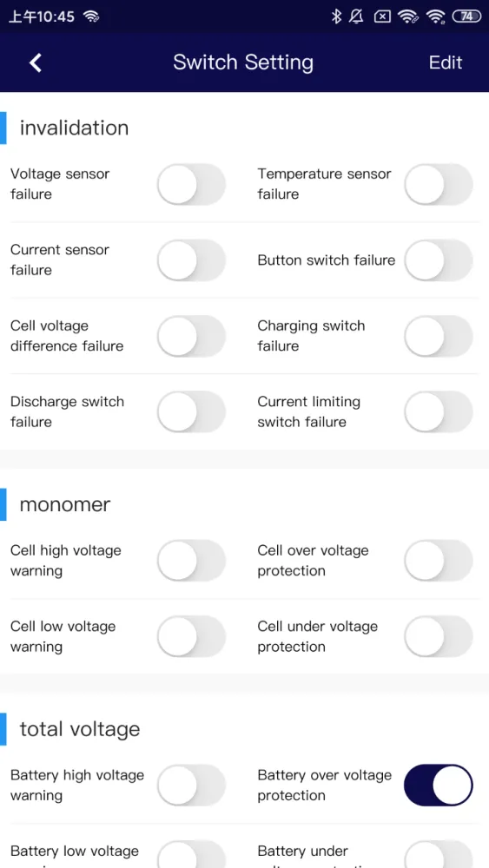Tap the Bluetooth status icon
Screen dimensions: 489x868
tap(336, 16)
